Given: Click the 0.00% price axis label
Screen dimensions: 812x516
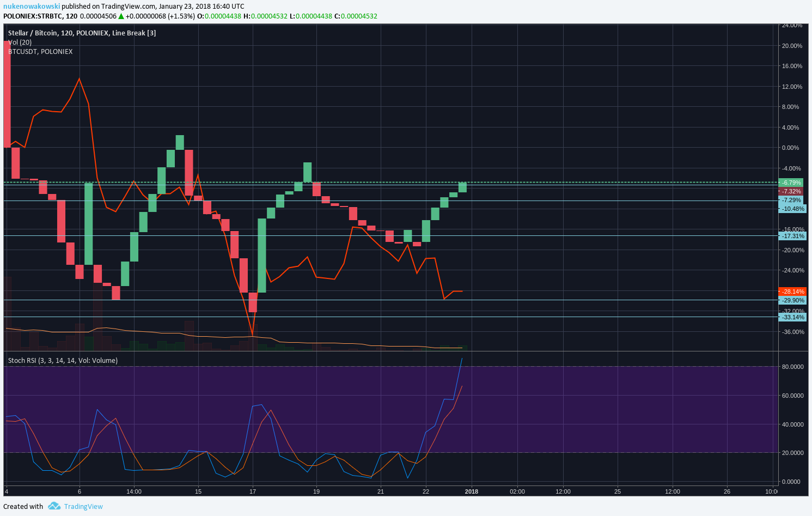Looking at the screenshot, I should pos(790,148).
